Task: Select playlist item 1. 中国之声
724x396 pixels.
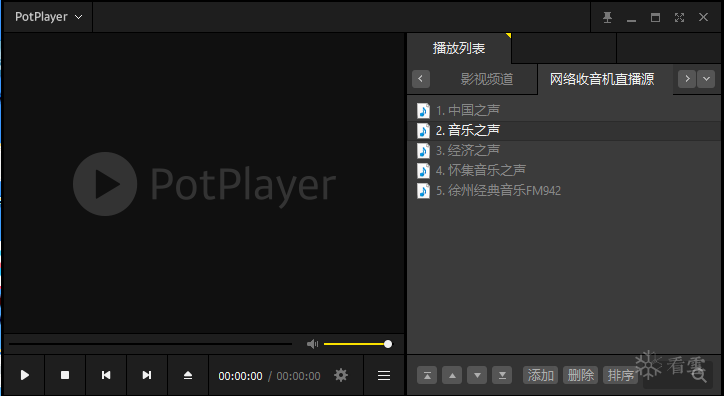Action: [x=564, y=110]
